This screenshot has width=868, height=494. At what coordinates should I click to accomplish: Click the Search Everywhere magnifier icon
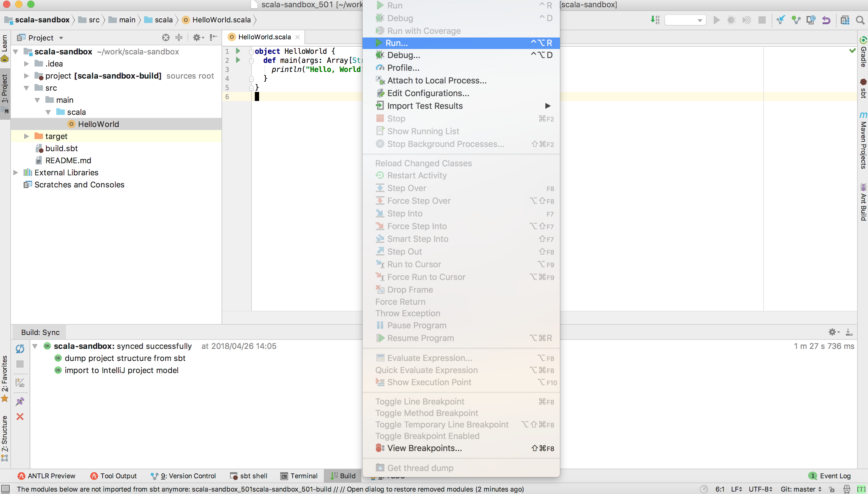(x=860, y=20)
